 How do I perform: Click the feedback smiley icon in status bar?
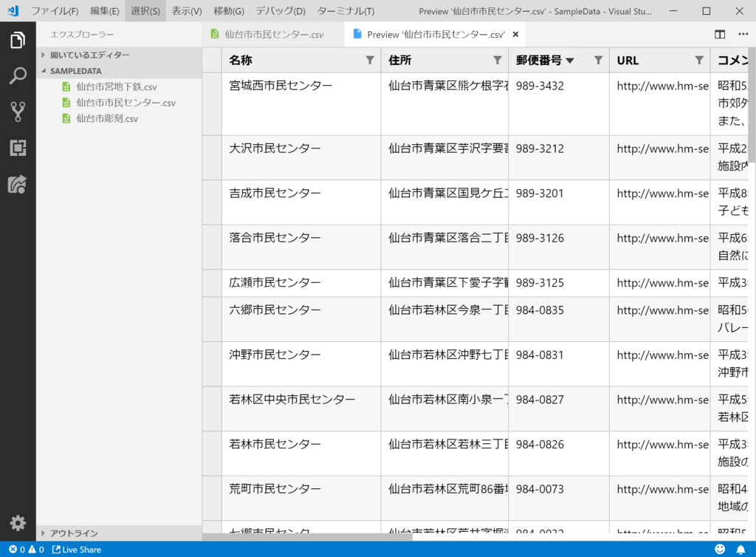tap(720, 549)
